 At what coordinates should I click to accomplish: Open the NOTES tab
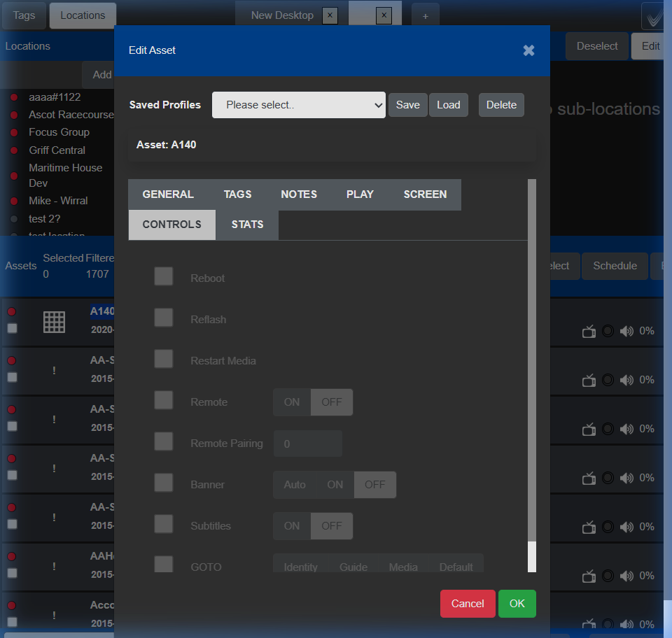pos(299,194)
